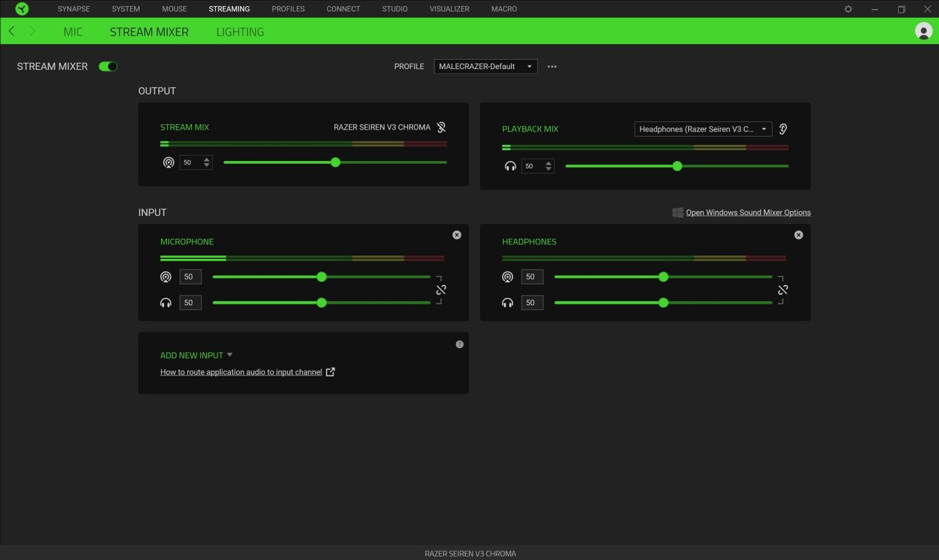Click Headphones channel stream broadcast icon

point(508,277)
